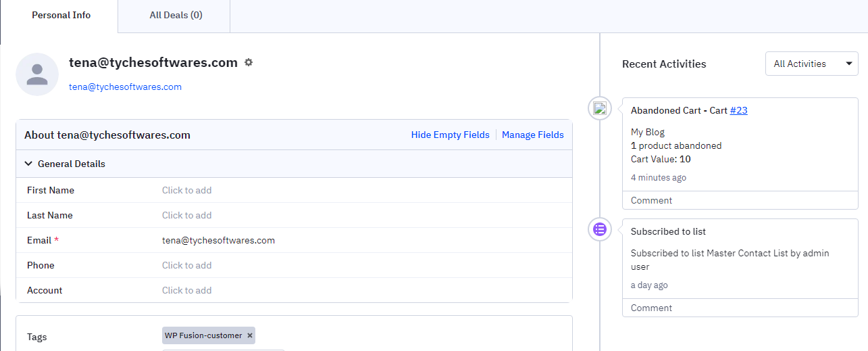
Task: Click the Abandoned Cart activity icon
Action: [x=600, y=108]
